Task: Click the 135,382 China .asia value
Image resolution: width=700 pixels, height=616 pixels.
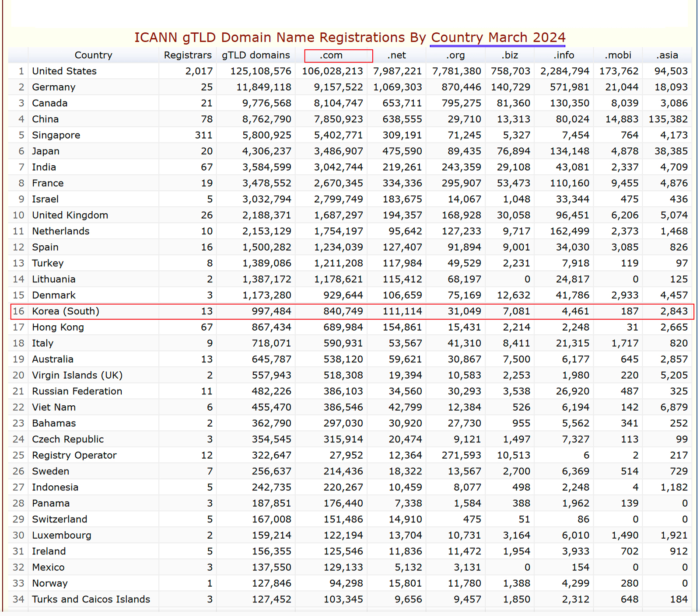Action: click(668, 119)
